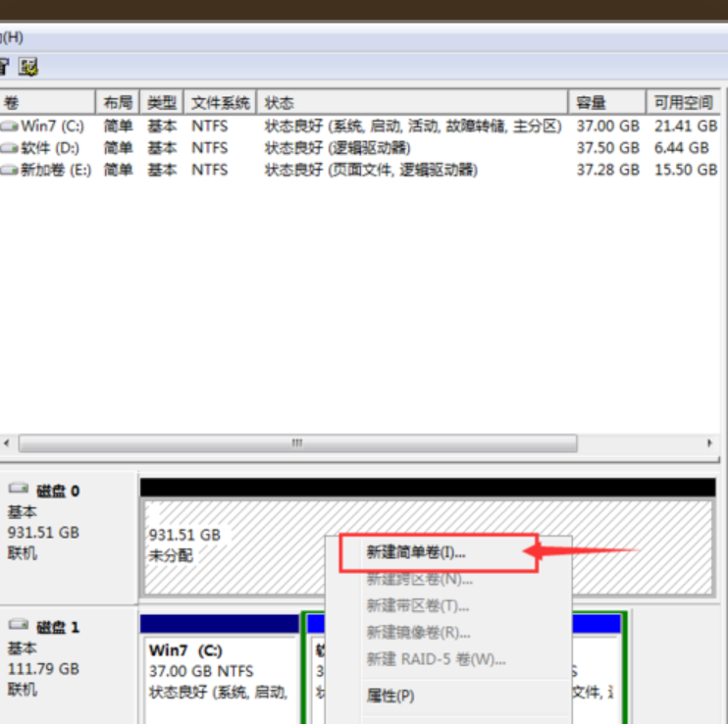Open 属性(P) in the context menu
728x724 pixels.
pos(390,696)
